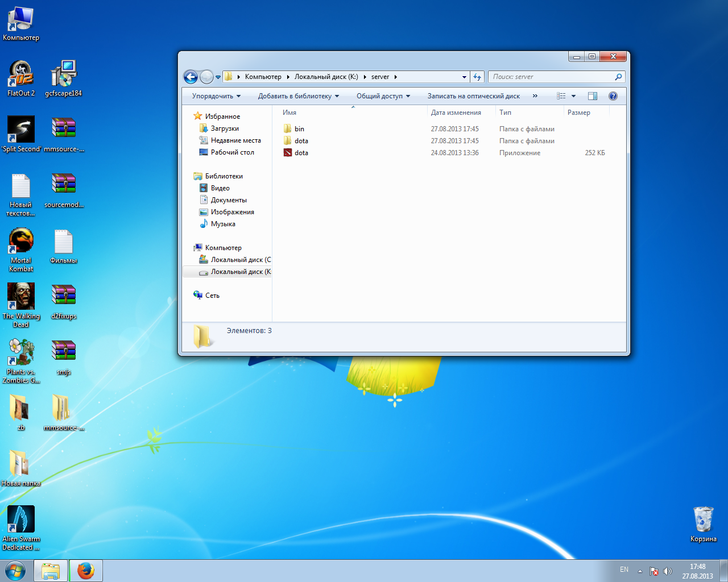Select Рабочий стол in navigation pane
728x582 pixels.
point(232,152)
